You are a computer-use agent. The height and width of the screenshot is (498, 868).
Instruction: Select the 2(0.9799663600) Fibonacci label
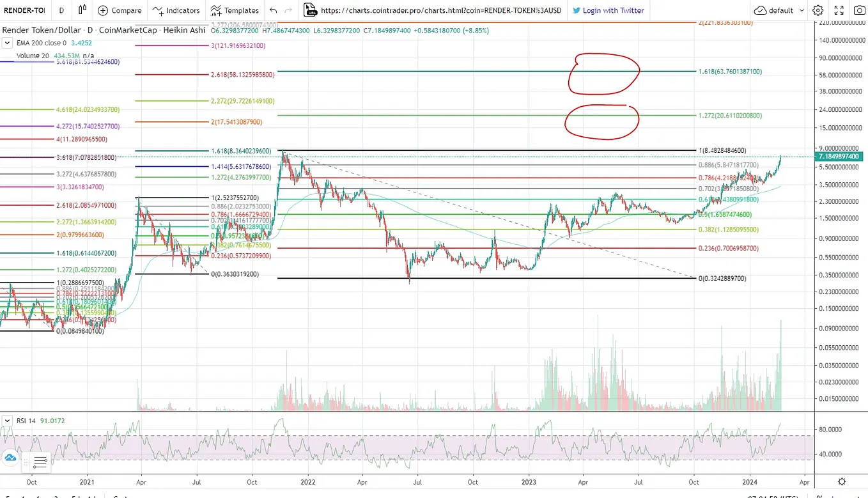(x=80, y=235)
